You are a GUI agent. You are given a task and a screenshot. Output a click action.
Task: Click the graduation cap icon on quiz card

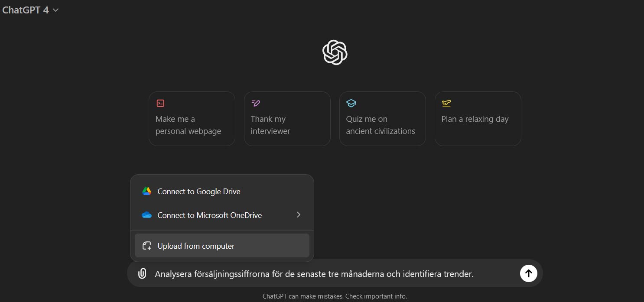click(351, 103)
